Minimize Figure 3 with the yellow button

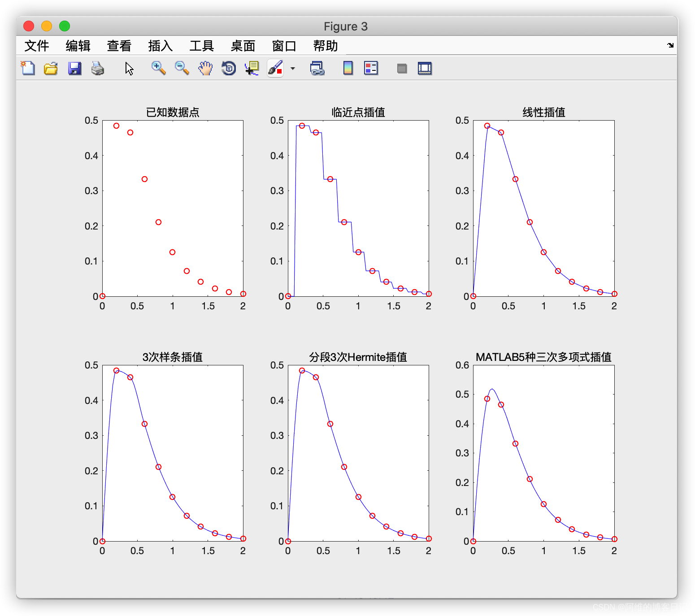click(x=47, y=26)
